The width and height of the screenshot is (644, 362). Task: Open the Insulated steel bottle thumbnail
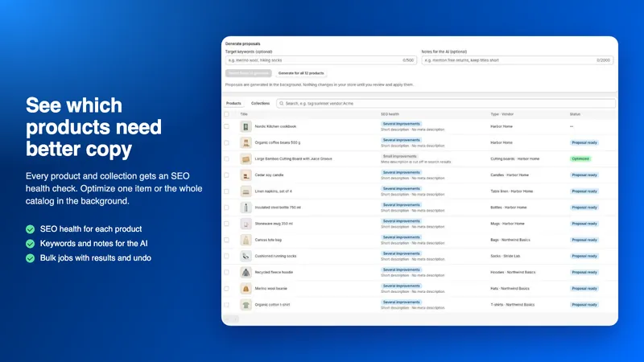pyautogui.click(x=246, y=208)
